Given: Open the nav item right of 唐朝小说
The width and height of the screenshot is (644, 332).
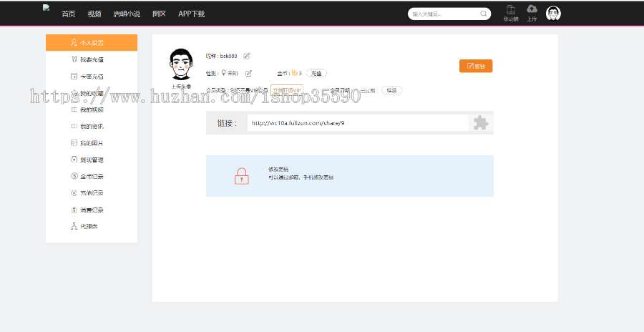Looking at the screenshot, I should 159,14.
